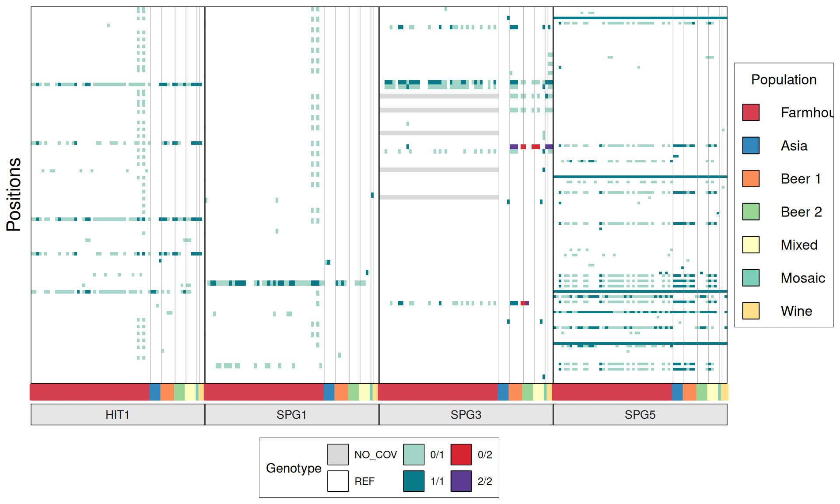The height and width of the screenshot is (504, 840).
Task: Click the 1/1 dark teal genotype swatch
Action: 413,481
